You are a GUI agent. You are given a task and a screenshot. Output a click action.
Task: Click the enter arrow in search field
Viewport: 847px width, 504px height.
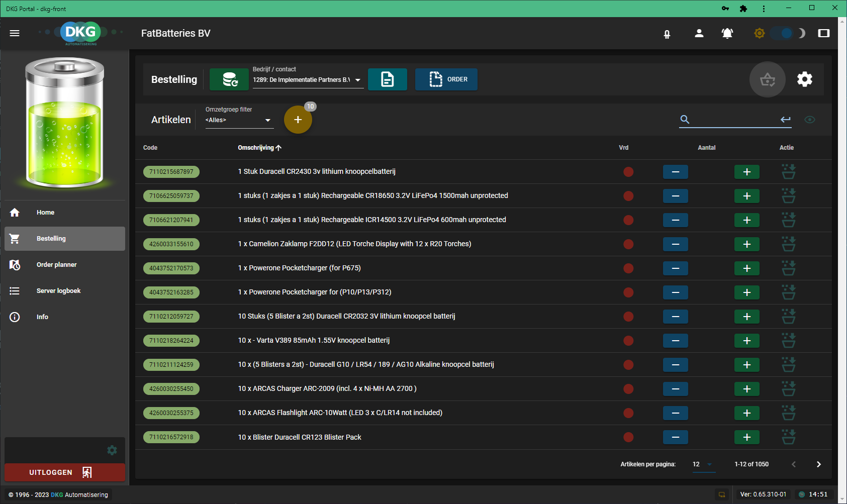pos(786,120)
